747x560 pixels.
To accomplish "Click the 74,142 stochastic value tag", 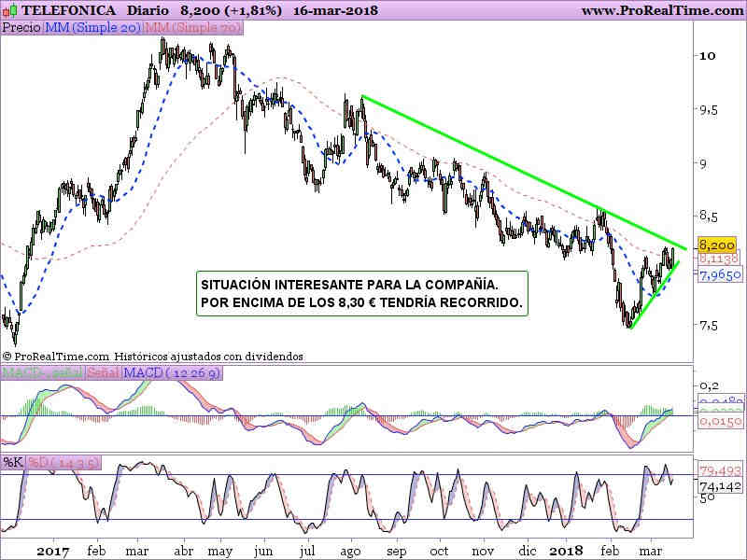I will pyautogui.click(x=720, y=485).
